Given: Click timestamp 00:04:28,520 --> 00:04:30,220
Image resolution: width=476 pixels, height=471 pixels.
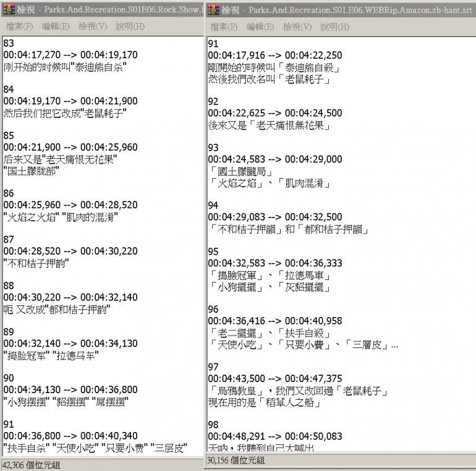Looking at the screenshot, I should [70, 251].
